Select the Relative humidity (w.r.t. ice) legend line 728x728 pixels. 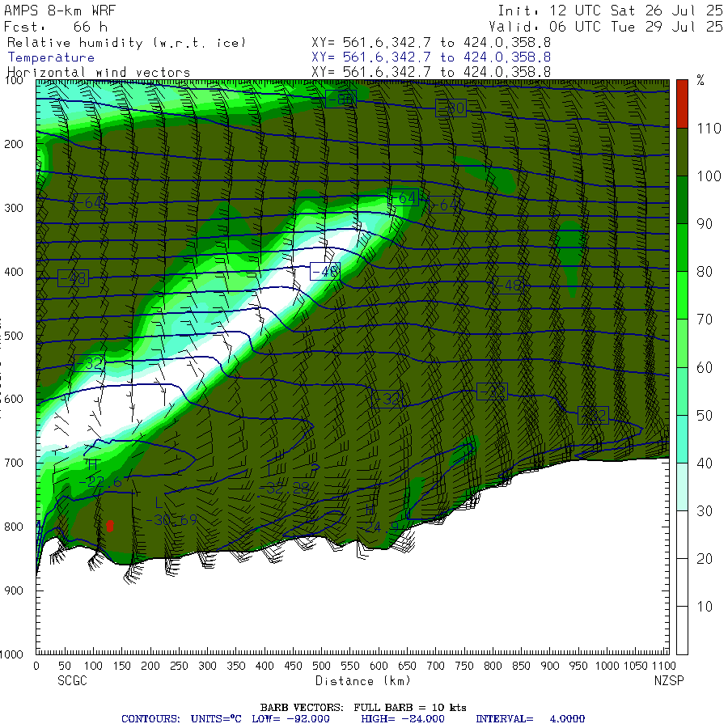click(x=126, y=43)
